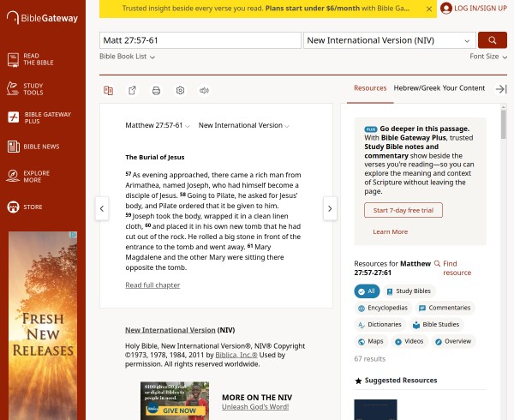Filter resources by Commentaries
The height and width of the screenshot is (420, 514).
pyautogui.click(x=445, y=308)
